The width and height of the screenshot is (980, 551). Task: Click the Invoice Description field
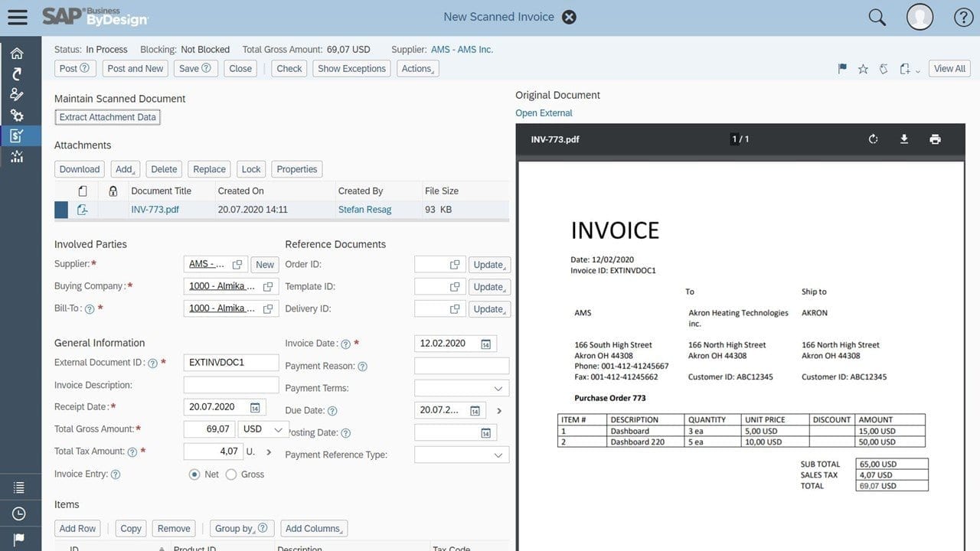coord(231,385)
